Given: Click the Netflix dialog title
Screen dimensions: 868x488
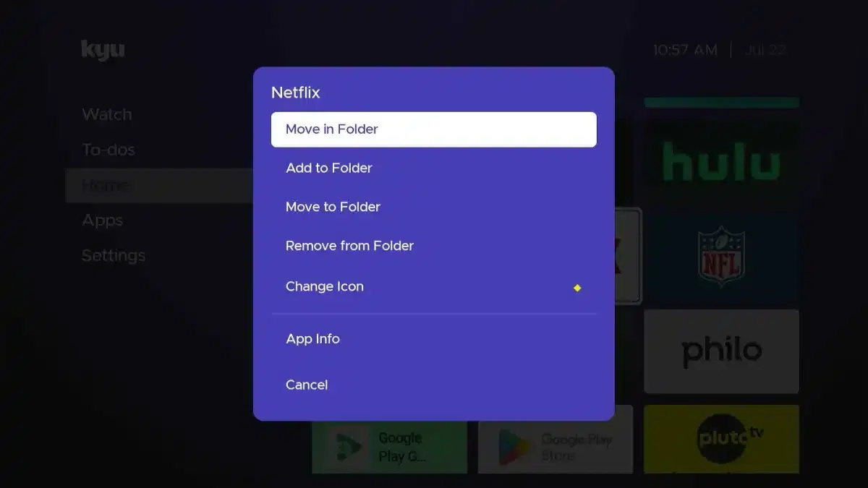Looking at the screenshot, I should [x=295, y=93].
